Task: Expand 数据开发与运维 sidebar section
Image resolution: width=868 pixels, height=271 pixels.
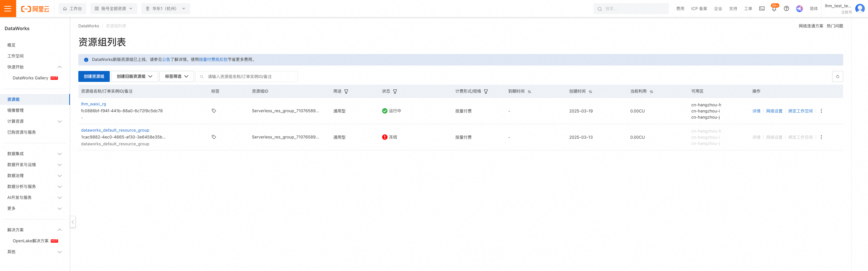Action: [60, 165]
